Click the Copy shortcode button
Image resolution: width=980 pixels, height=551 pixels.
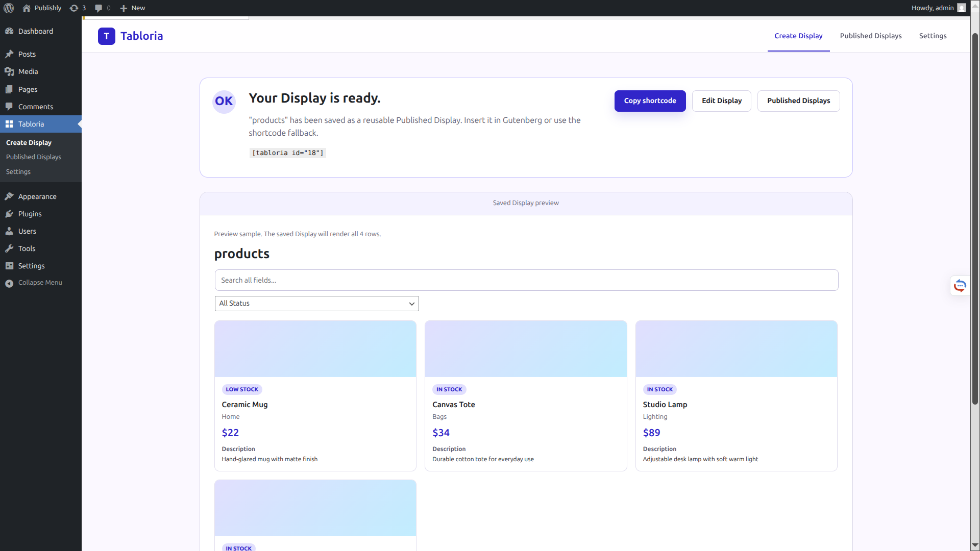point(650,101)
